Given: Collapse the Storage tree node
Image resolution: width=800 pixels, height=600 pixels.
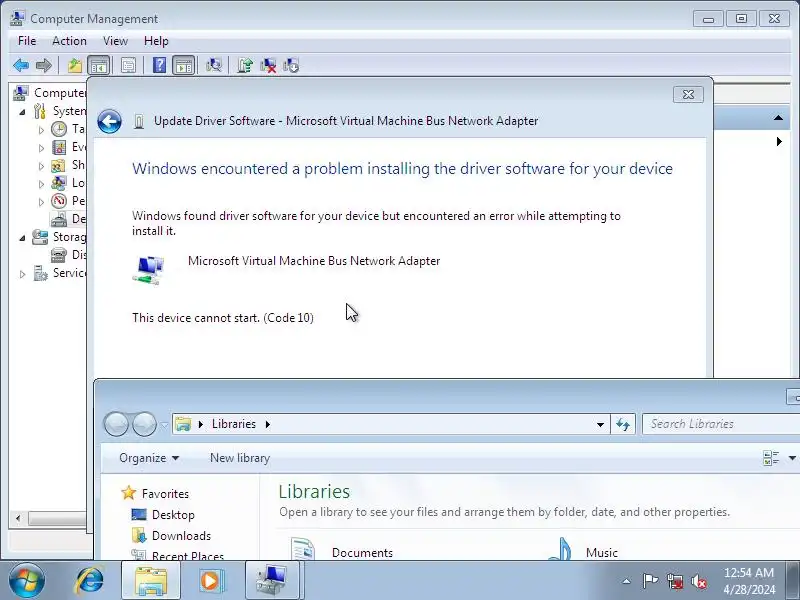Looking at the screenshot, I should click(x=22, y=237).
